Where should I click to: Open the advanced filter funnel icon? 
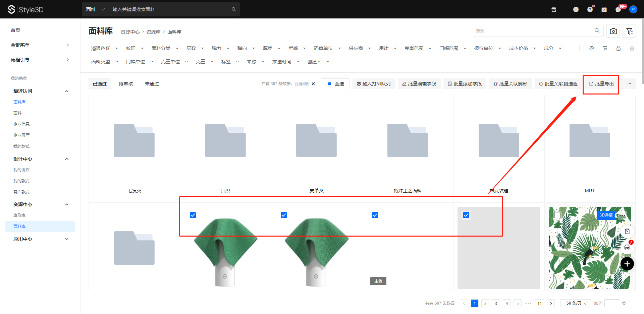629,31
